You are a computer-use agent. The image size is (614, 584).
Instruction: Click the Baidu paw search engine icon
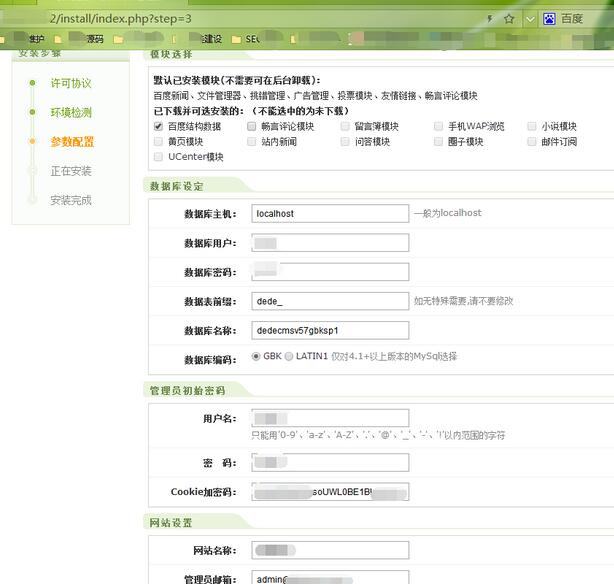pyautogui.click(x=549, y=18)
